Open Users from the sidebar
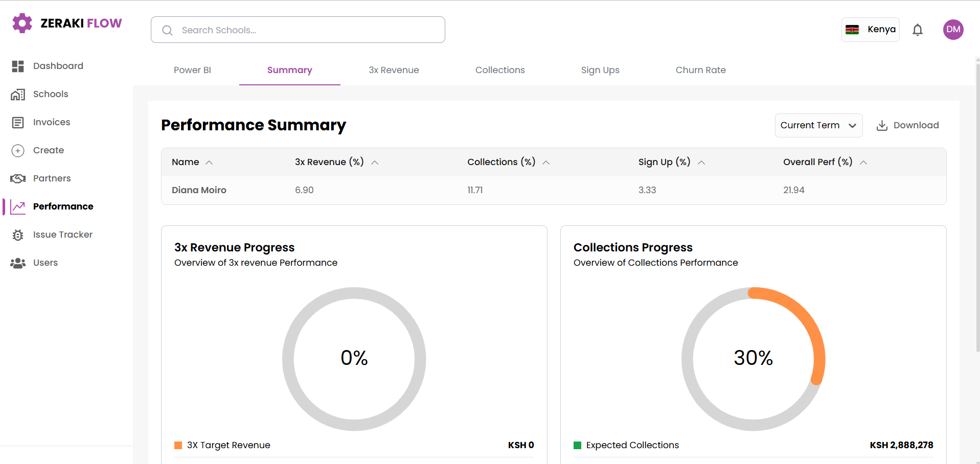Image resolution: width=980 pixels, height=464 pixels. pos(45,263)
